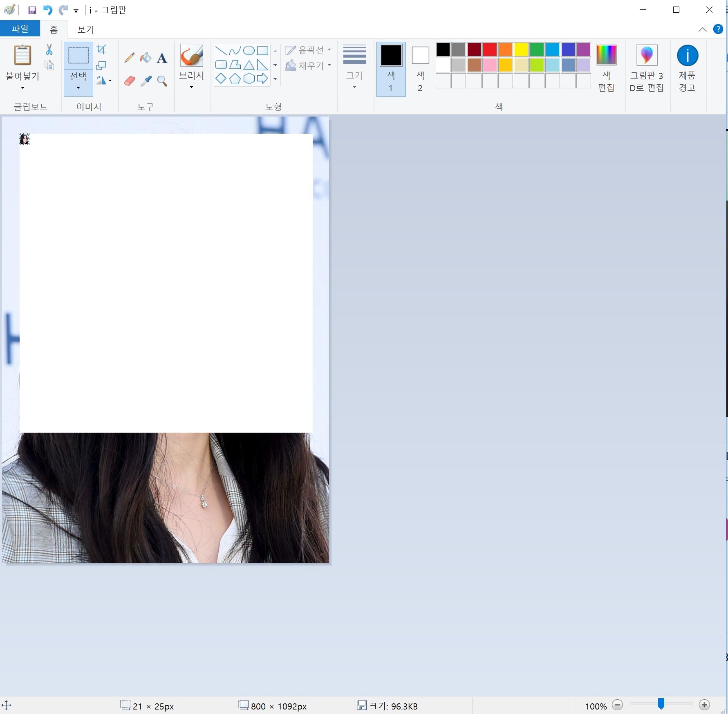
Task: Zoom in with the plus button
Action: pyautogui.click(x=704, y=705)
